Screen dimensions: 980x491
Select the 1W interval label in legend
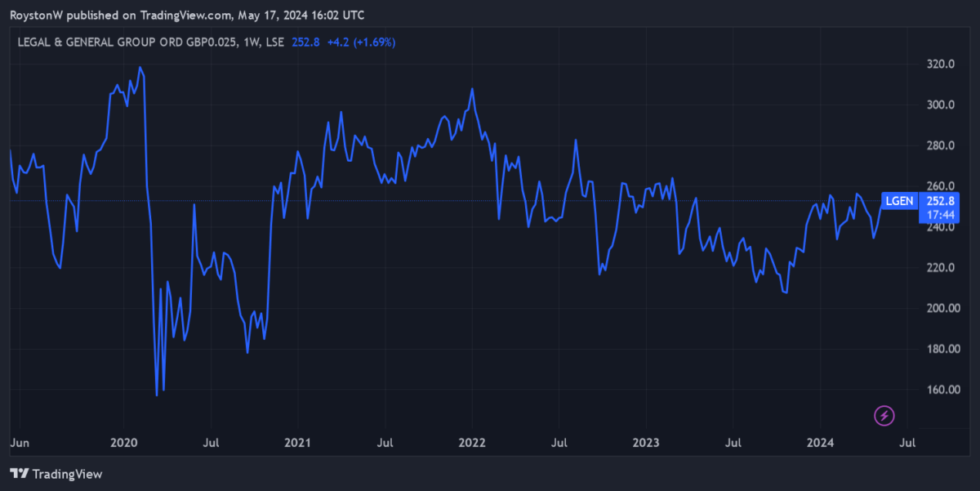coord(248,42)
